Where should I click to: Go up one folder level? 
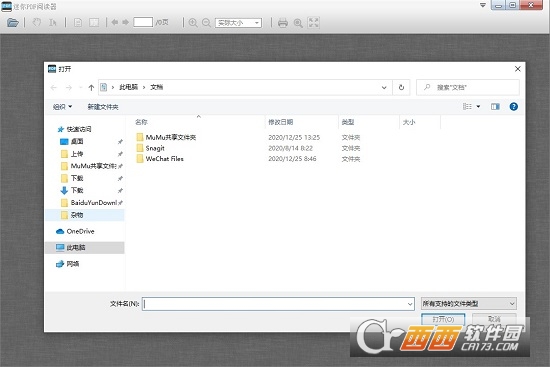(91, 87)
